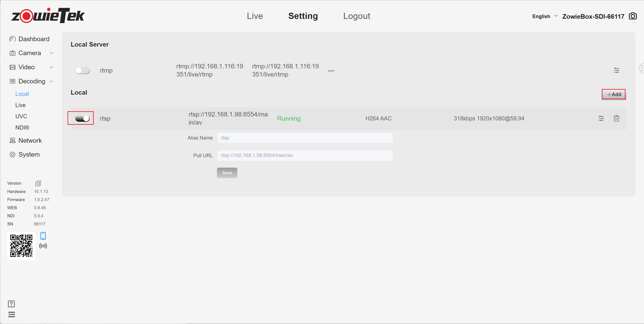The width and height of the screenshot is (644, 324).
Task: Open the help question mark icon
Action: (11, 304)
